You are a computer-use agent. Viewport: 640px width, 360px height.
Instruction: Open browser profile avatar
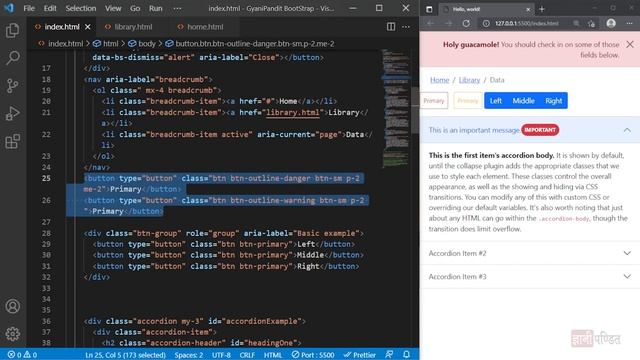point(611,23)
